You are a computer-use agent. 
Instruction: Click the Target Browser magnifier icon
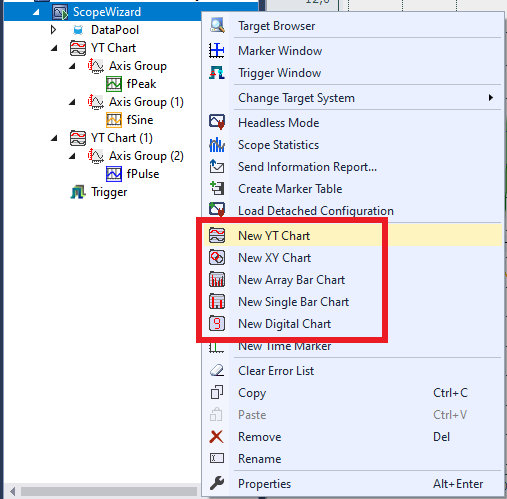pyautogui.click(x=217, y=26)
